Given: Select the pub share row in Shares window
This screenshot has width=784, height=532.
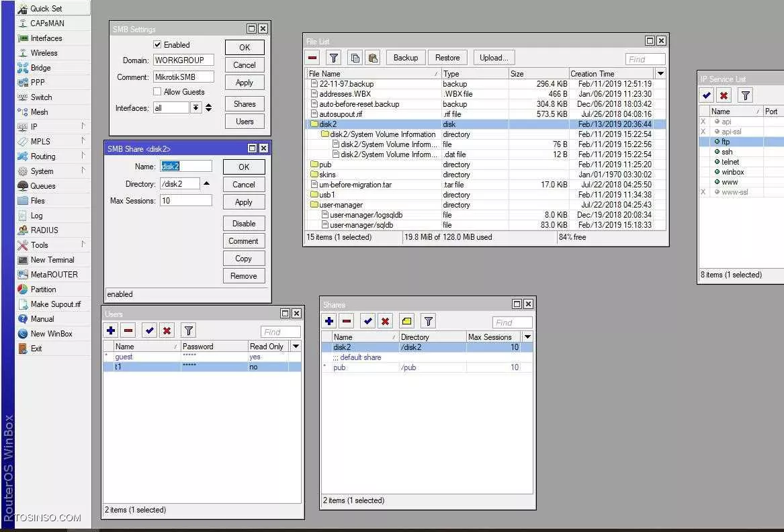Looking at the screenshot, I should pos(427,367).
